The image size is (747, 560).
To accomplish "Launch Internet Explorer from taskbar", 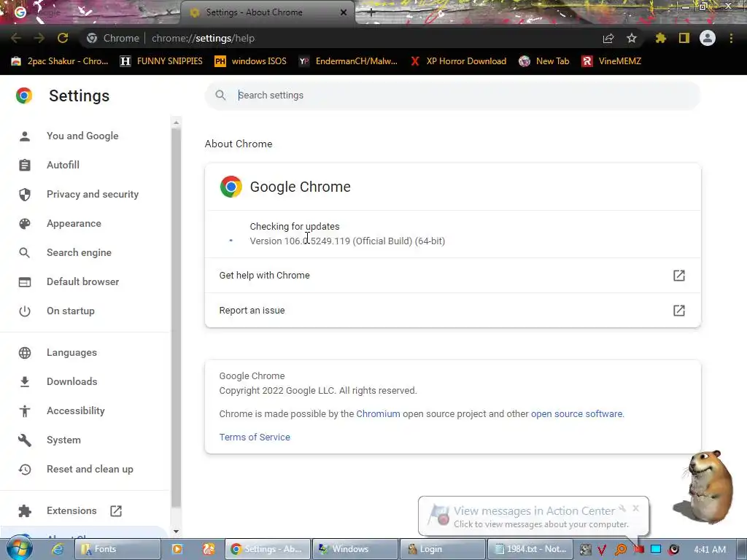I will pyautogui.click(x=58, y=549).
